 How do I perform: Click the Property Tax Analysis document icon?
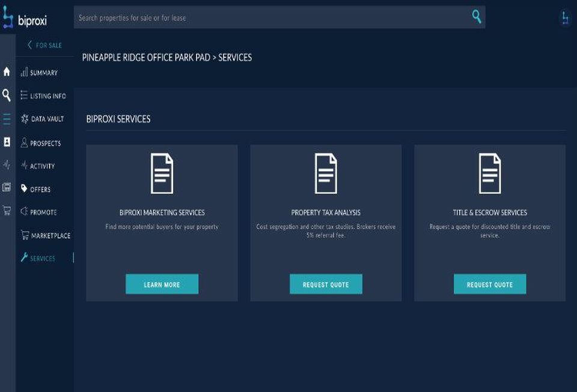[x=326, y=173]
